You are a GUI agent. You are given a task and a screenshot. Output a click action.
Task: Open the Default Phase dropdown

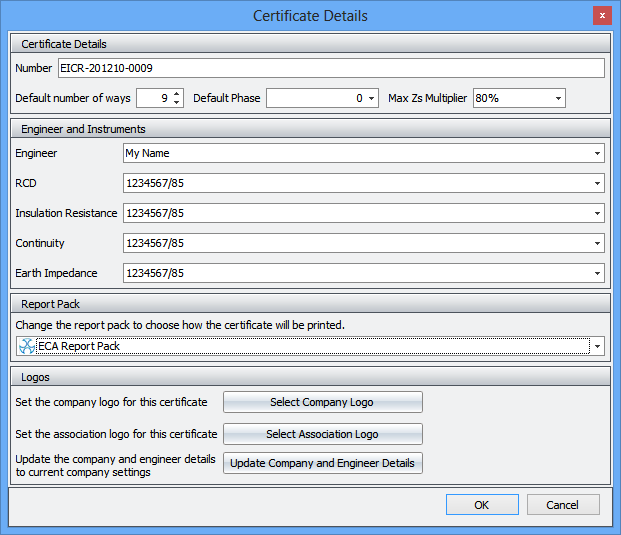tap(372, 98)
